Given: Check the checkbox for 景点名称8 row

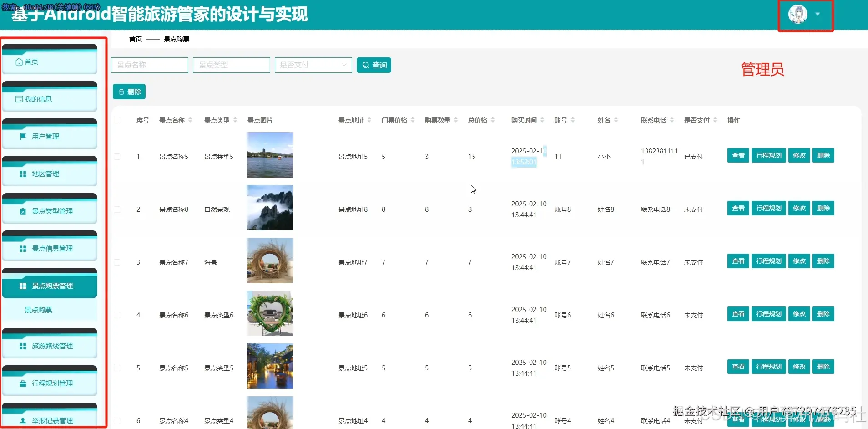Looking at the screenshot, I should pyautogui.click(x=117, y=208).
